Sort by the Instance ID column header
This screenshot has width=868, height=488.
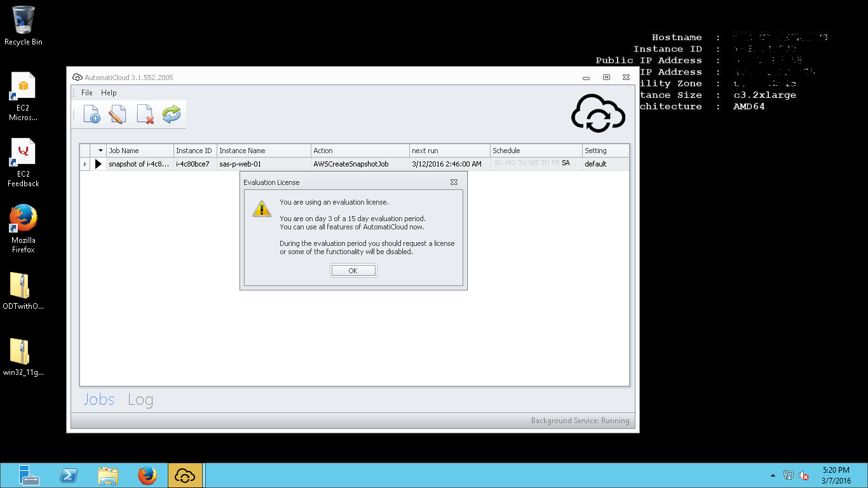click(x=195, y=151)
